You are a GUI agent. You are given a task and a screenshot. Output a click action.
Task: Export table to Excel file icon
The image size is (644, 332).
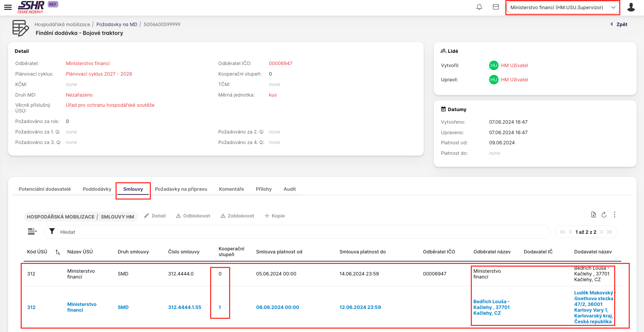(593, 215)
